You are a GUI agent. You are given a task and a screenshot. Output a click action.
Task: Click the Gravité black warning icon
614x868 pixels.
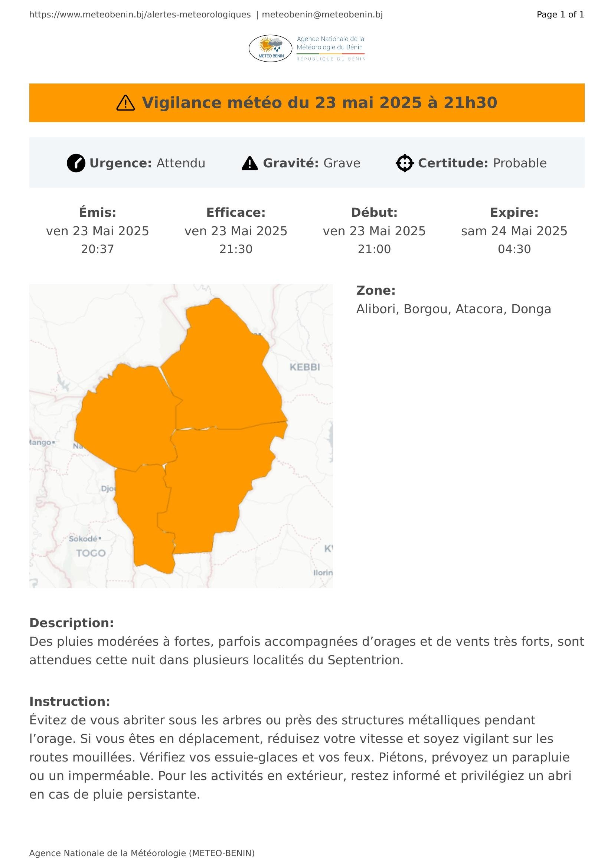tap(249, 163)
